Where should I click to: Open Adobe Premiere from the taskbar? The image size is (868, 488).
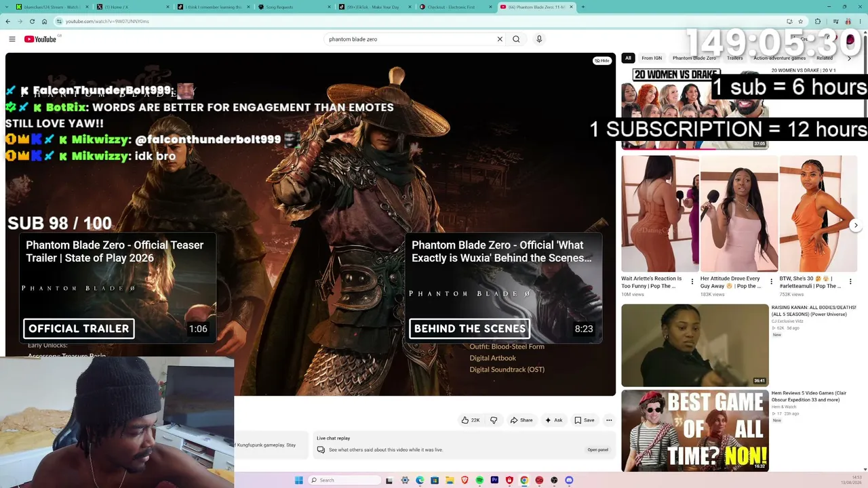click(x=494, y=480)
